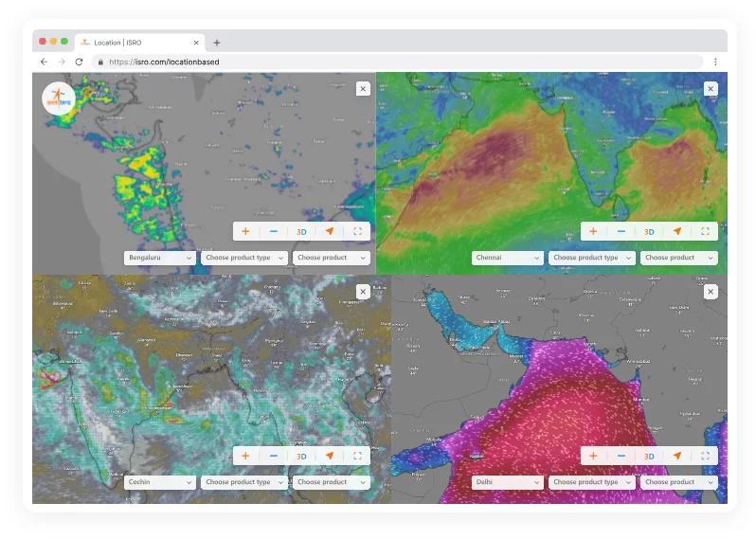Zoom out on the Bengaluru map

(274, 231)
